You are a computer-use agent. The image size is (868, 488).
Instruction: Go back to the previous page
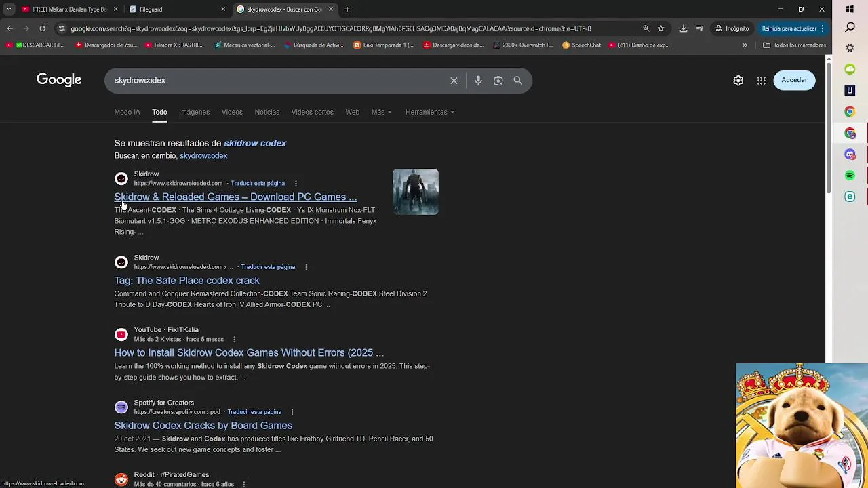(9, 28)
